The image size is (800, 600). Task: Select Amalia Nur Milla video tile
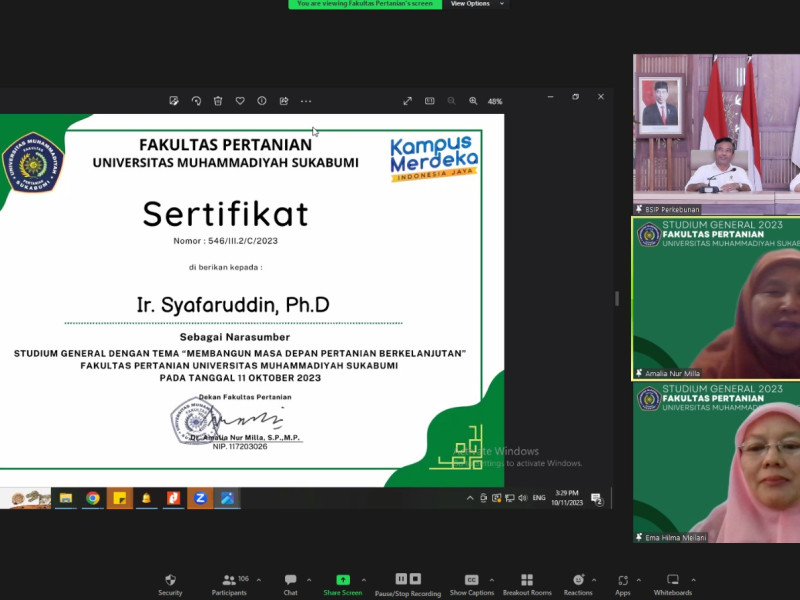(x=716, y=298)
